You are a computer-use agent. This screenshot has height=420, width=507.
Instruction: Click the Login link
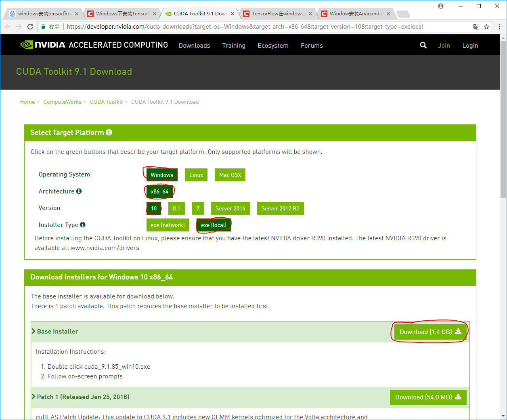tap(470, 46)
